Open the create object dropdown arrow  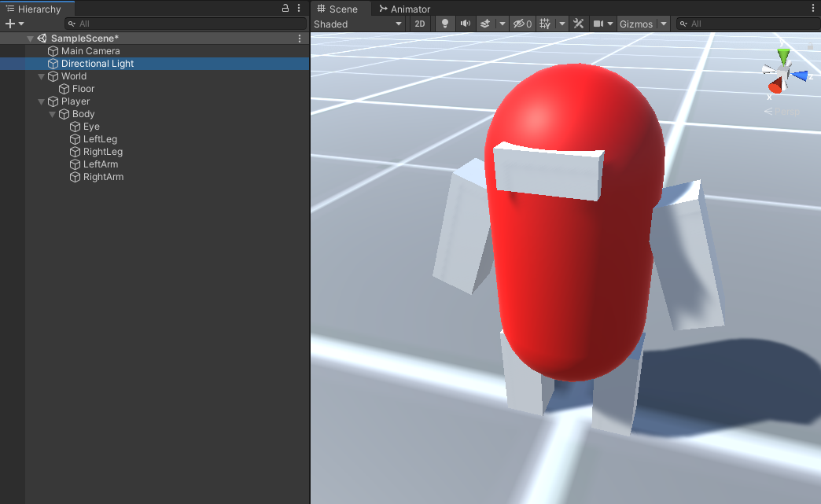coord(21,24)
